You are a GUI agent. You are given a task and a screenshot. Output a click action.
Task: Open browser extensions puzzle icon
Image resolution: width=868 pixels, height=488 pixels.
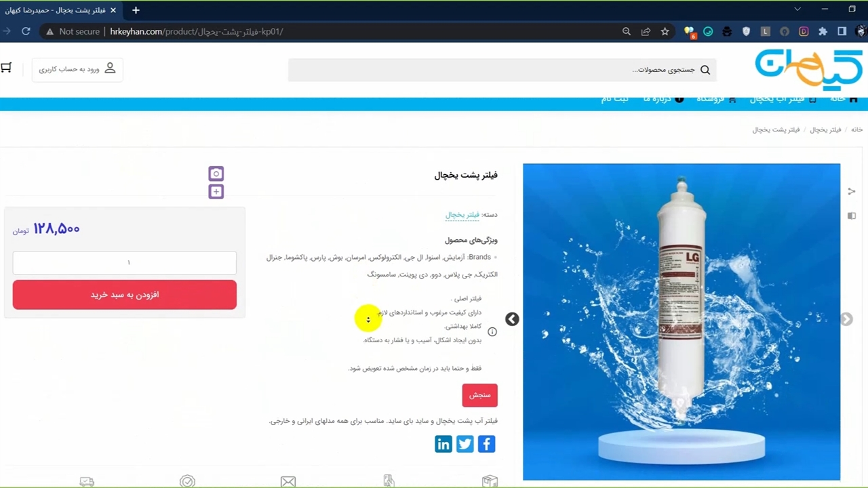pos(823,31)
